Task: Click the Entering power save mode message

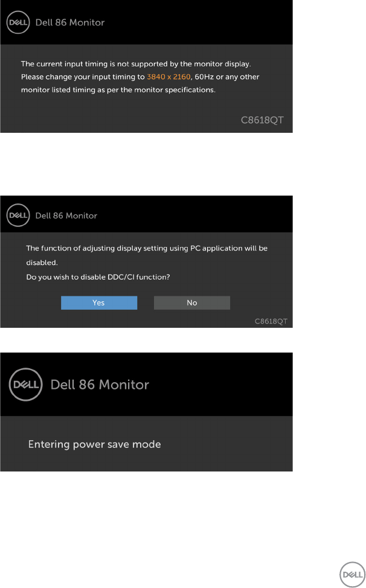Action: (95, 444)
